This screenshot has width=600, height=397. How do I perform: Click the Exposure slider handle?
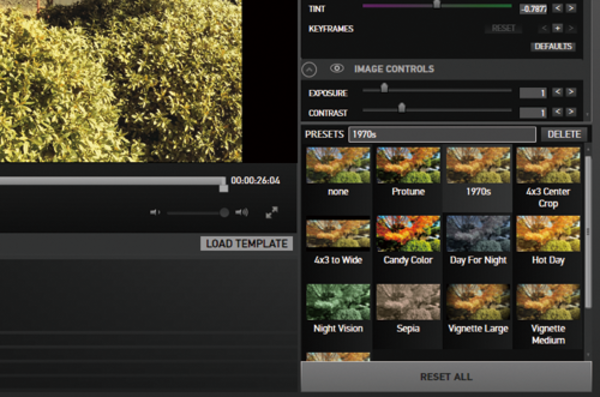click(384, 88)
